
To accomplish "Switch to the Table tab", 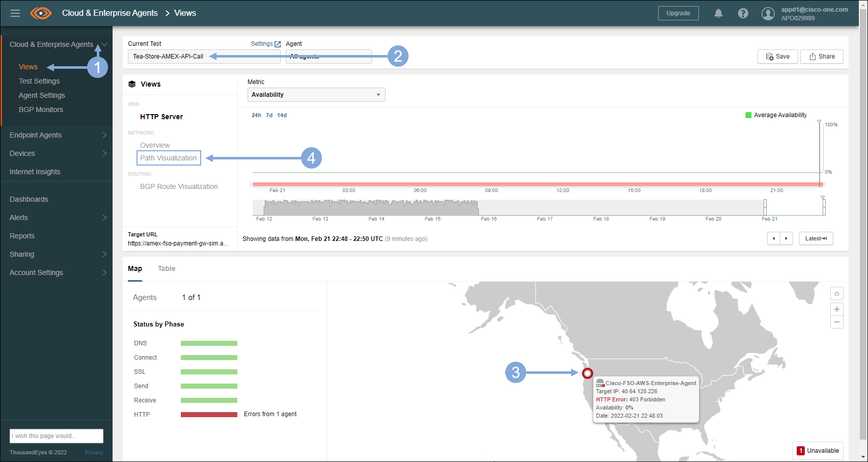I will [166, 268].
